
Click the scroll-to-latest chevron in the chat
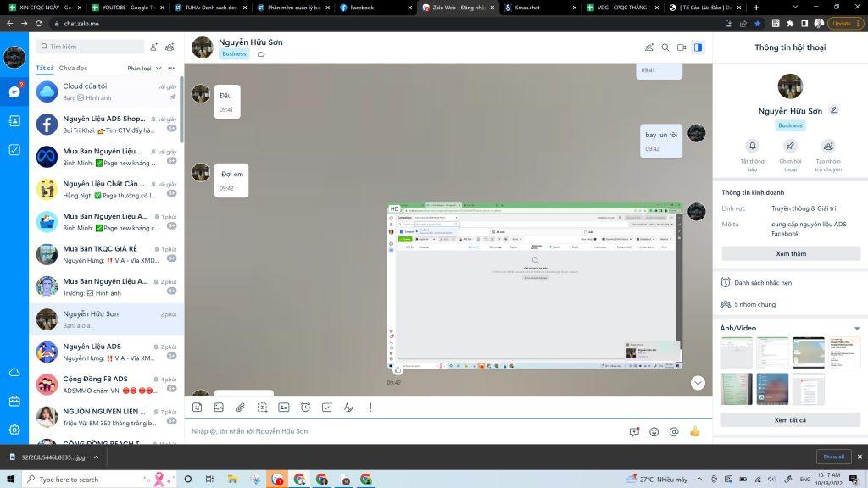pyautogui.click(x=698, y=383)
